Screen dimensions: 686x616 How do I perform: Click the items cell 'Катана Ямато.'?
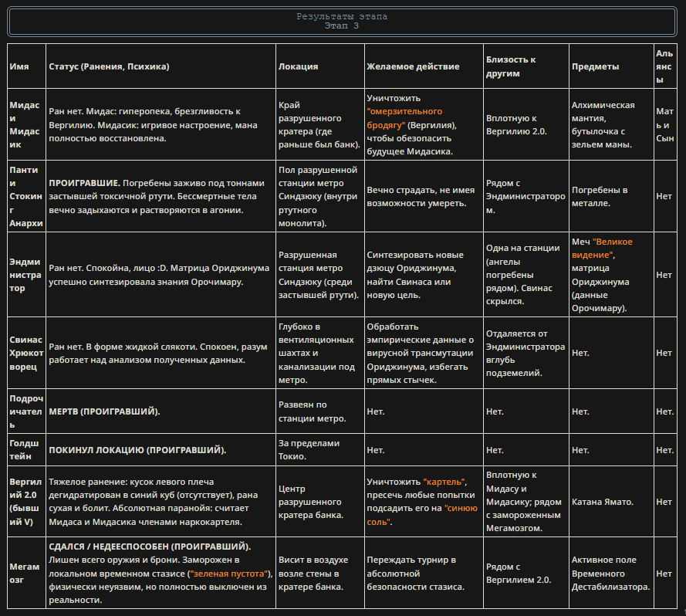point(612,501)
